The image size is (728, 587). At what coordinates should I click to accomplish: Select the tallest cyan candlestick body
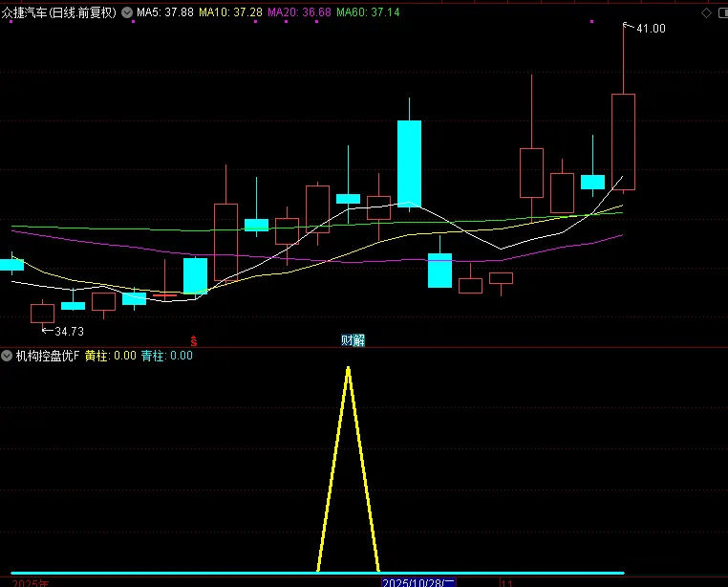point(410,163)
